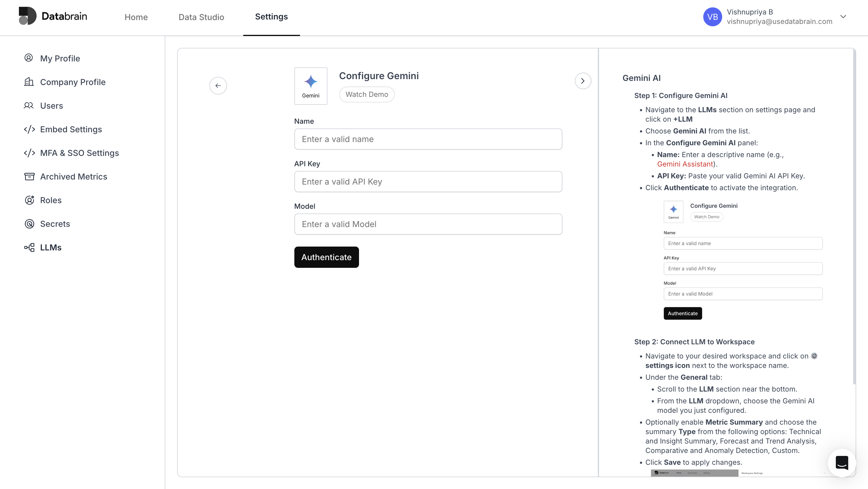
Task: Open Archived Metrics via its archive icon
Action: pyautogui.click(x=29, y=176)
